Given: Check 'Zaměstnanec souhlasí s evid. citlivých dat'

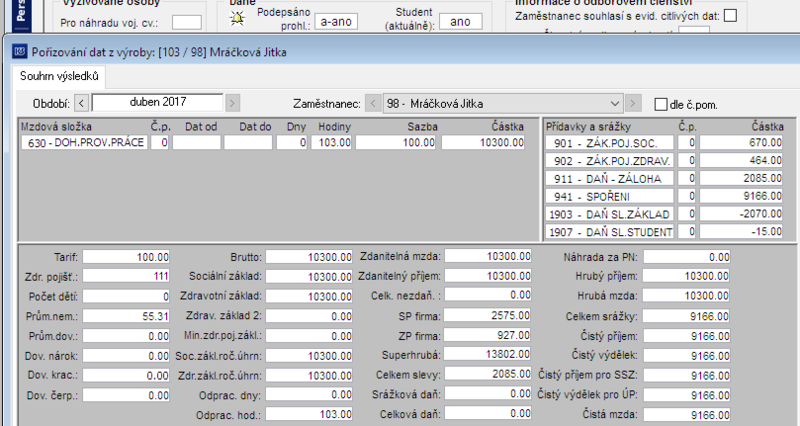Looking at the screenshot, I should [731, 16].
